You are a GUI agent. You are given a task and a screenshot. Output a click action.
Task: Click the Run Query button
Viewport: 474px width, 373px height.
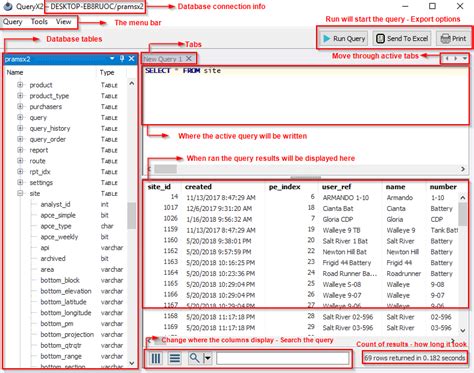[344, 39]
